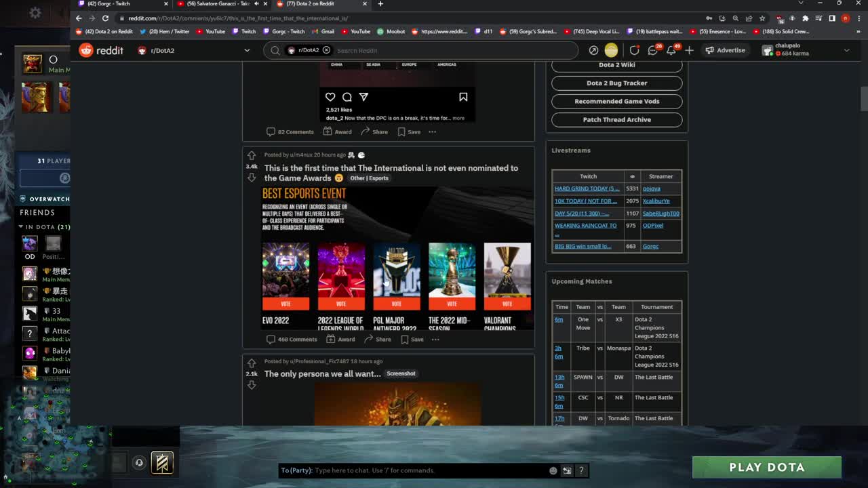Click the Play Dota button

767,467
